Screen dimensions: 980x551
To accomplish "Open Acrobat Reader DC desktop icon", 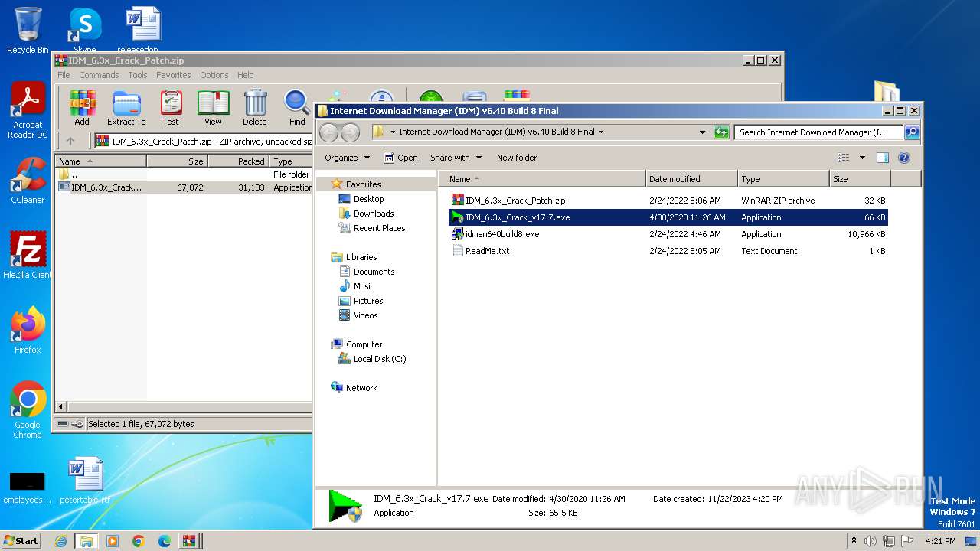I will (28, 111).
